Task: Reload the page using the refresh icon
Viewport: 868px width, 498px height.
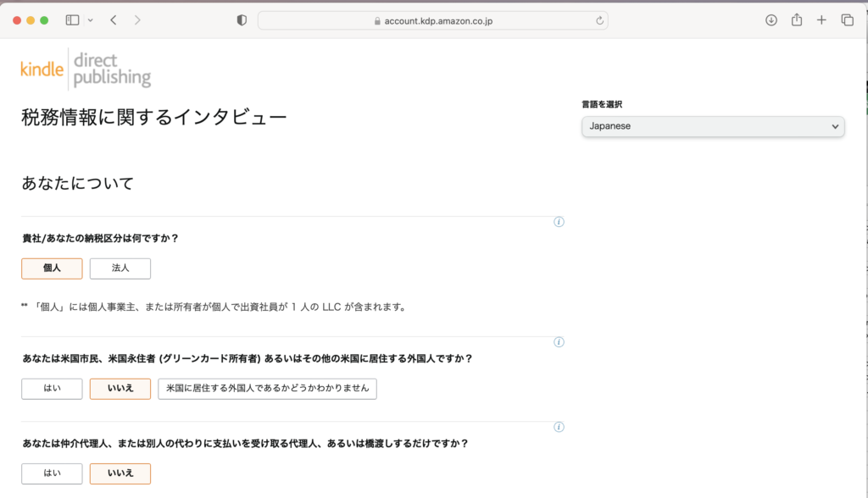Action: point(600,20)
